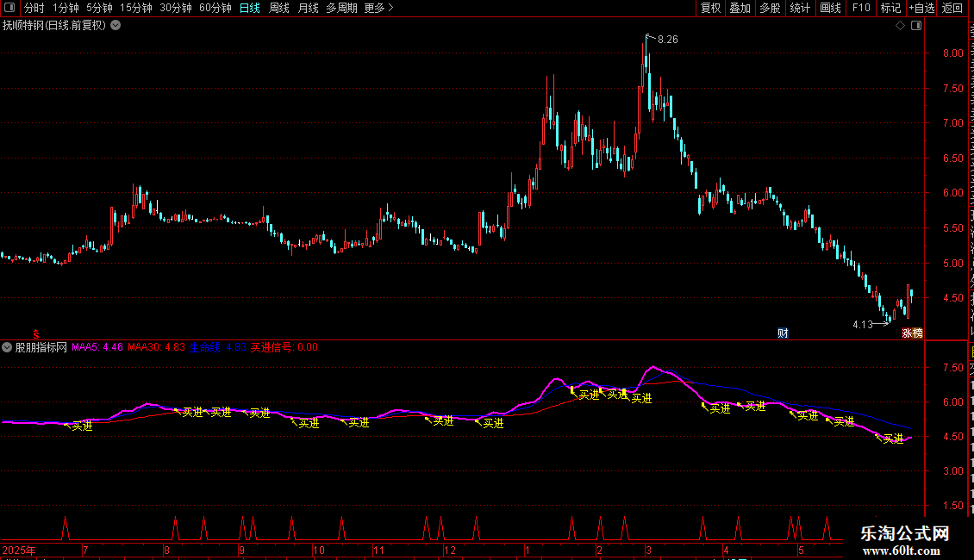The width and height of the screenshot is (974, 560).
Task: Click the diamond icon on main chart
Action: coord(900,26)
